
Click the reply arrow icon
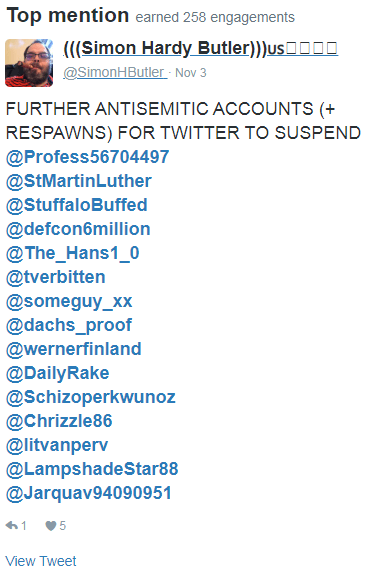(x=12, y=526)
